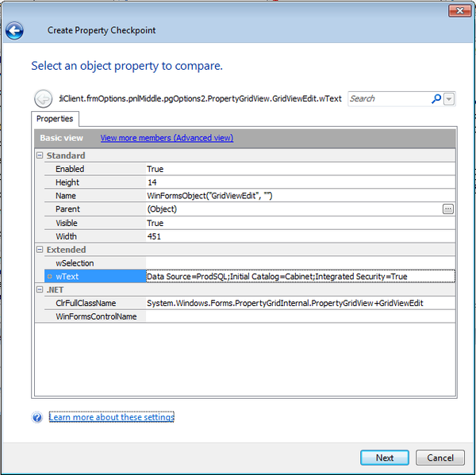
Task: Open the search options dropdown arrow
Action: [x=450, y=99]
